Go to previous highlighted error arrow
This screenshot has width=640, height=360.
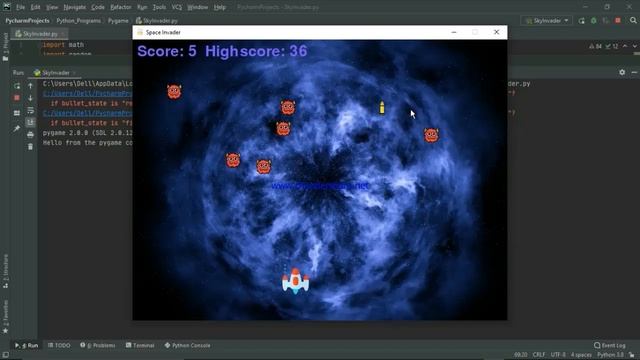(625, 47)
